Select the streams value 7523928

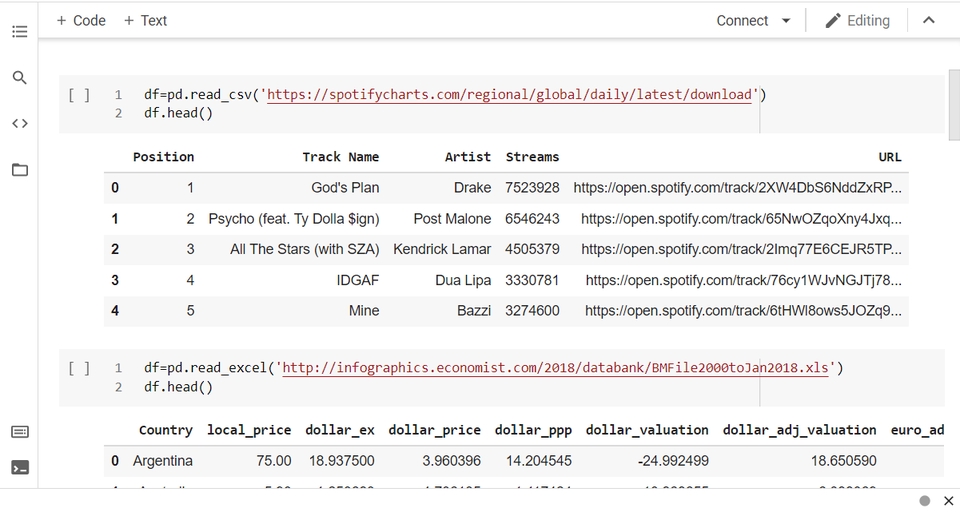click(532, 188)
